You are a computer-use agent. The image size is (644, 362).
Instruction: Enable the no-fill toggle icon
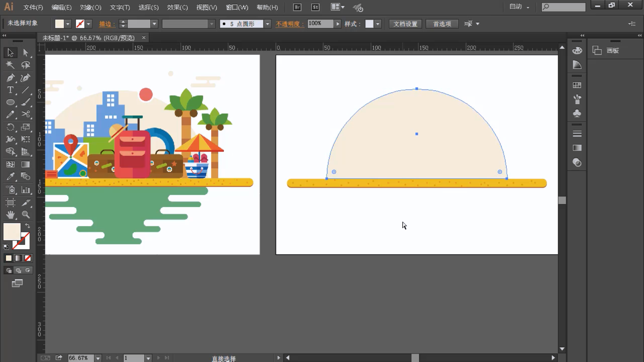click(x=28, y=258)
